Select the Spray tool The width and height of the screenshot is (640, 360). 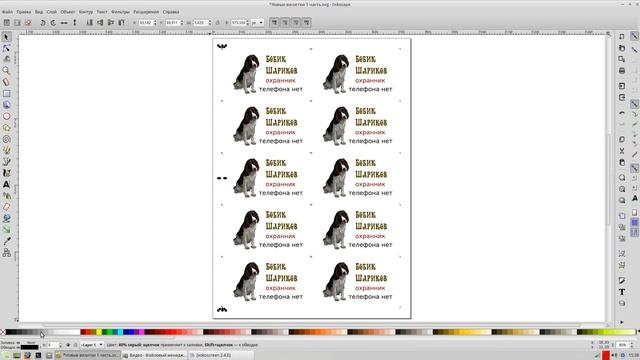click(x=6, y=196)
